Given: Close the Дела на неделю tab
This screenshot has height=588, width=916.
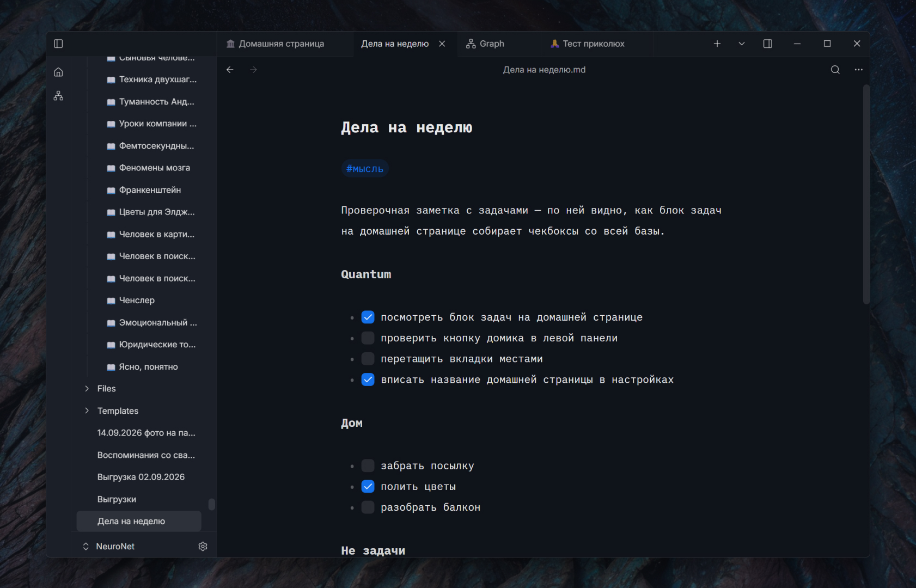Looking at the screenshot, I should [442, 44].
